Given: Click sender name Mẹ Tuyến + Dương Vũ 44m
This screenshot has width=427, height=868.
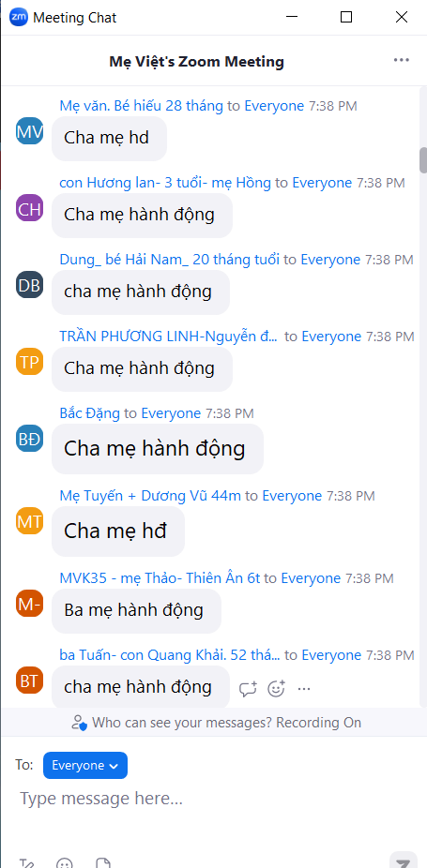Looking at the screenshot, I should pos(150,496).
